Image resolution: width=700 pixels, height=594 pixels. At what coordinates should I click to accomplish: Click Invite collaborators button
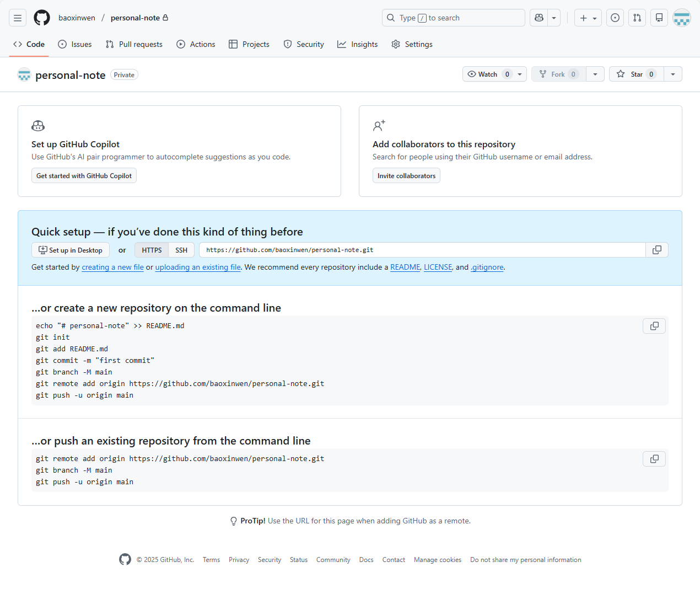(x=406, y=176)
